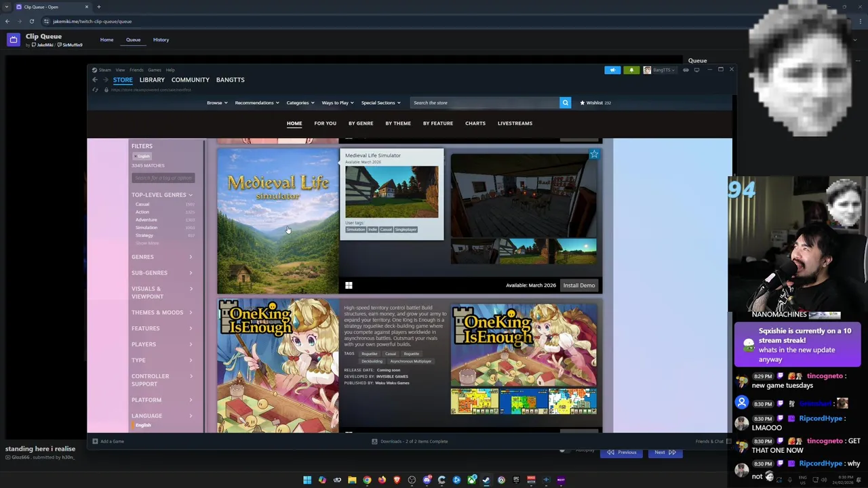Open Discord from the taskbar
Screen dimensions: 868x488
pos(427,480)
